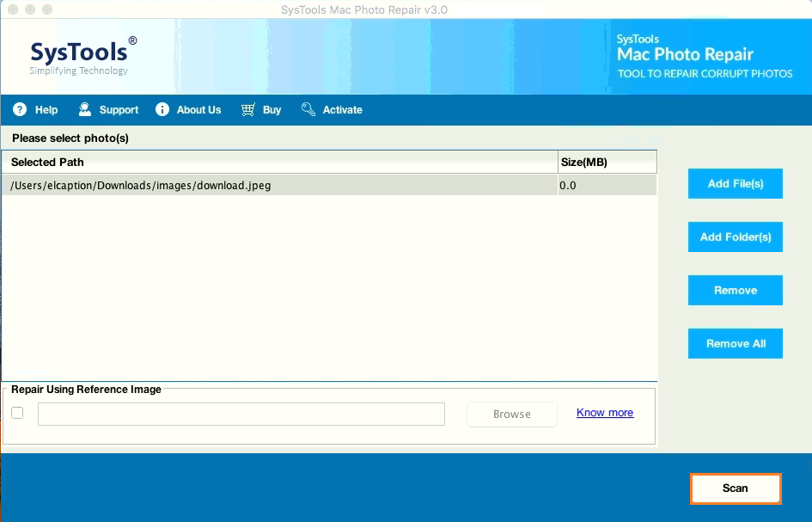This screenshot has height=522, width=812.
Task: Click the Add File(s) button
Action: pyautogui.click(x=736, y=183)
